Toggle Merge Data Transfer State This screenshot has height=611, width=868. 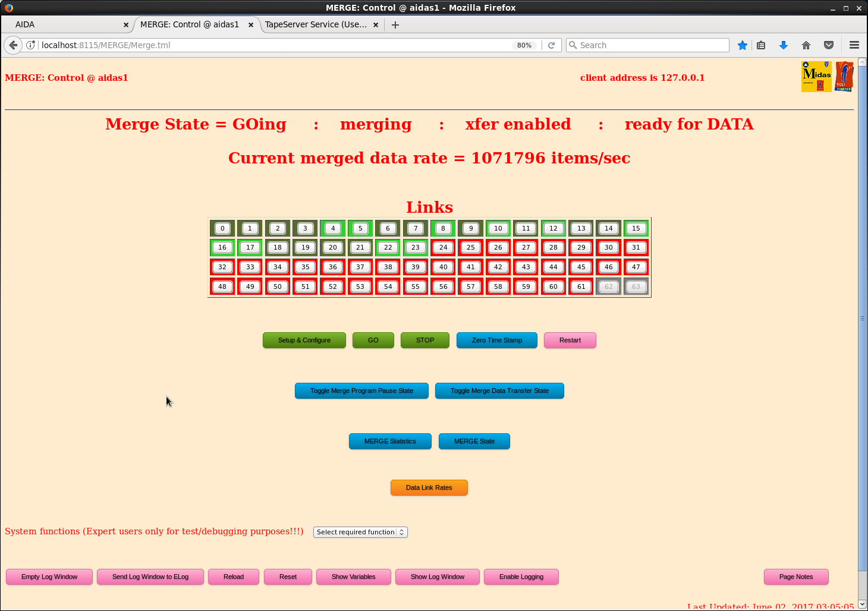[x=499, y=391]
